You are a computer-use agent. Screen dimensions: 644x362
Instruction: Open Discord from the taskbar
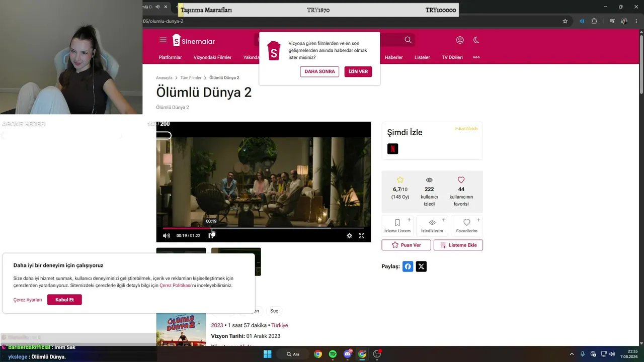[x=348, y=354]
